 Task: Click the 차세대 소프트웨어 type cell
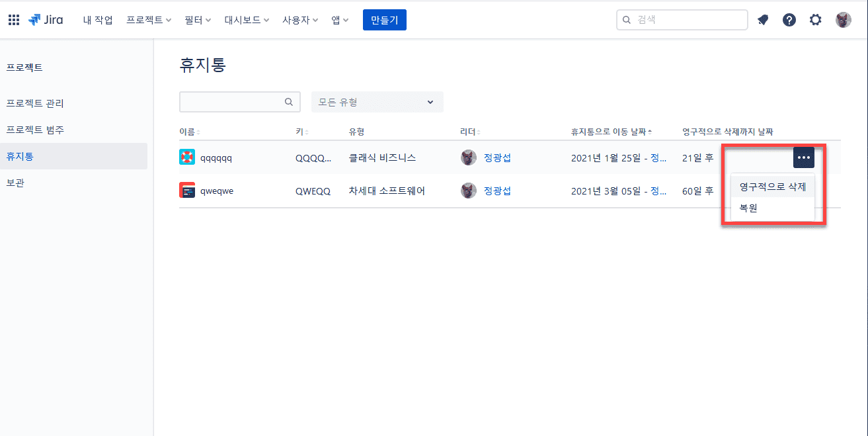click(x=387, y=191)
